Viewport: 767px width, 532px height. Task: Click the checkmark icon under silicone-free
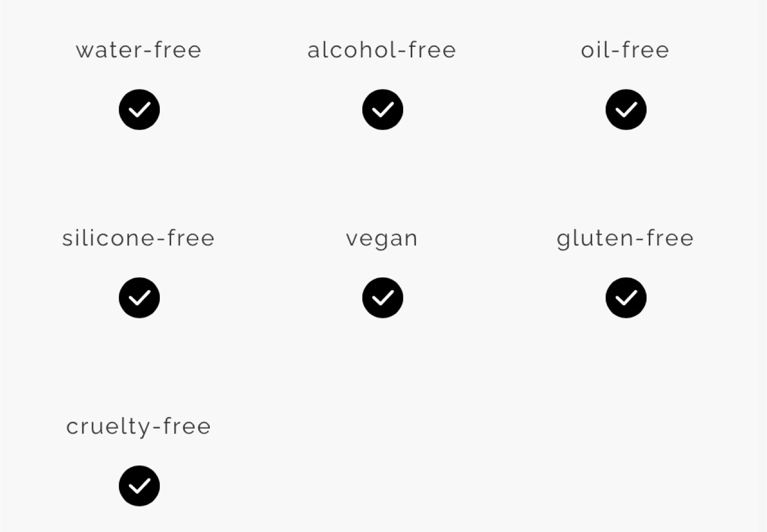click(x=139, y=297)
